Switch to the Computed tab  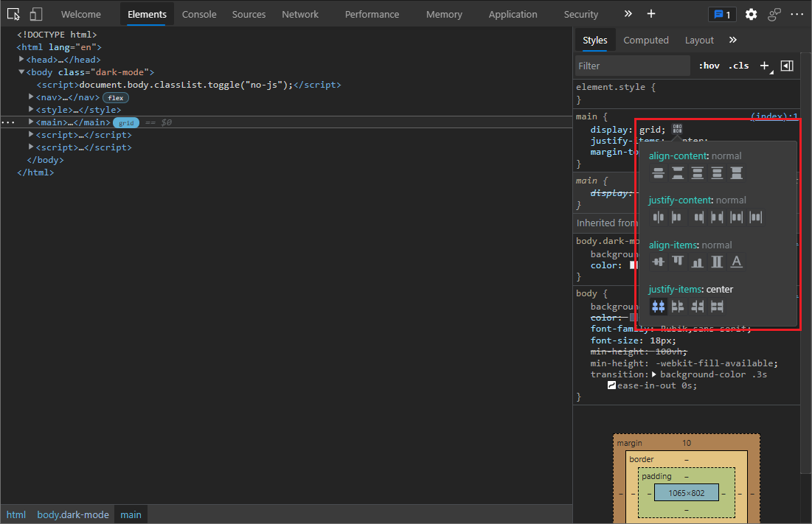646,40
